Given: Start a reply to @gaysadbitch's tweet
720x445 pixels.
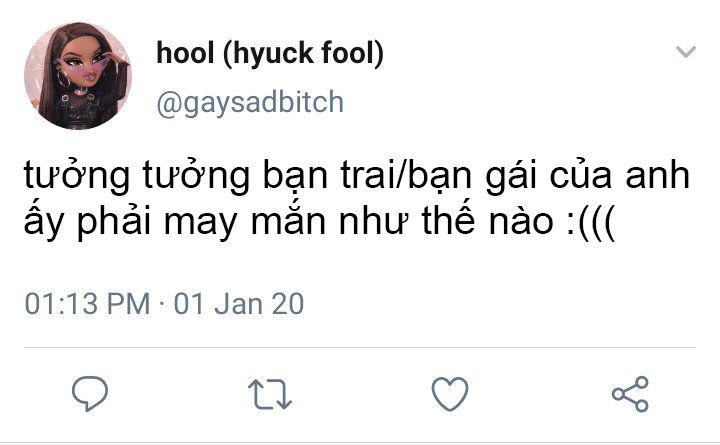Looking at the screenshot, I should 90,394.
